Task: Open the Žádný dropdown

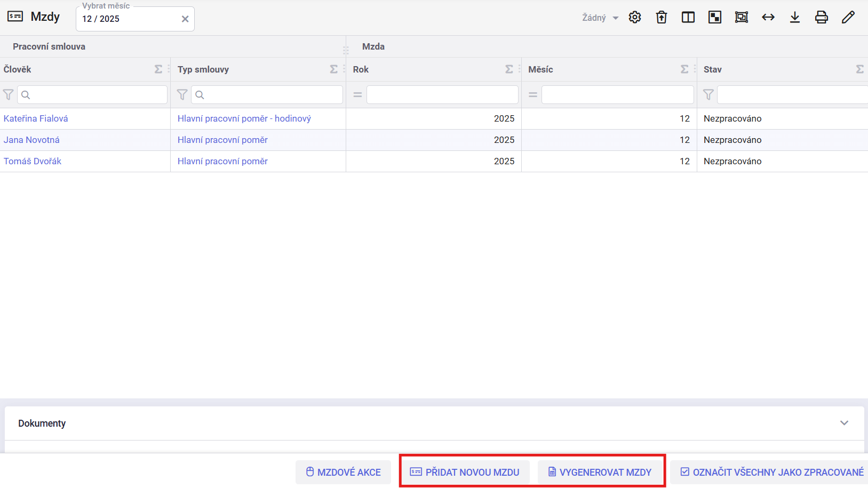Action: [600, 18]
